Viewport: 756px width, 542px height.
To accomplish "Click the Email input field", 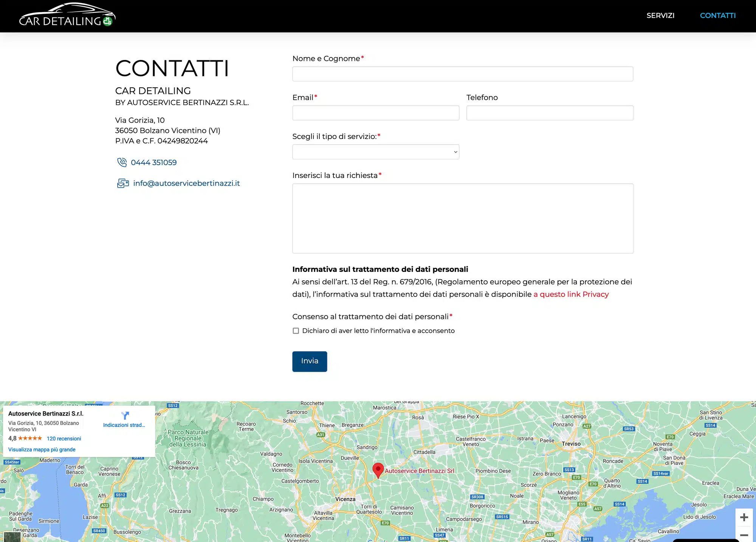I will (x=376, y=113).
